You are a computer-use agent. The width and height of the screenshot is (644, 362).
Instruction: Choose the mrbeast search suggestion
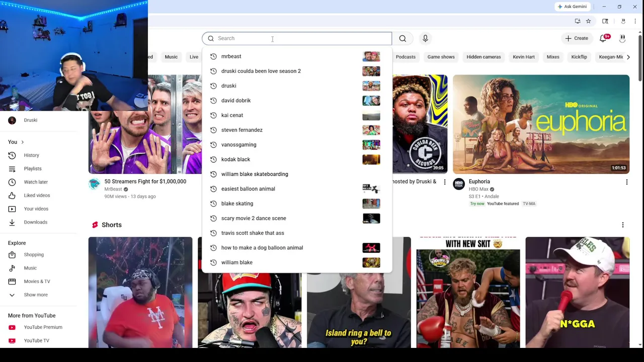click(x=297, y=56)
